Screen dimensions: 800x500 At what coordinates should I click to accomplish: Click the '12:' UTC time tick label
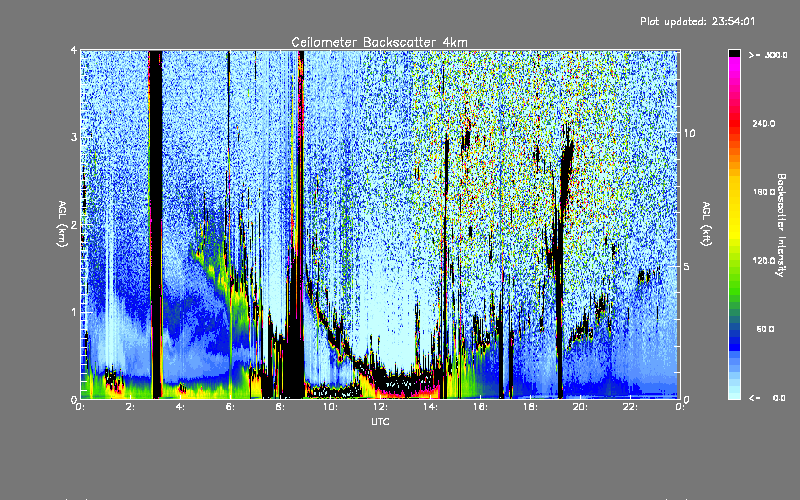[x=380, y=407]
